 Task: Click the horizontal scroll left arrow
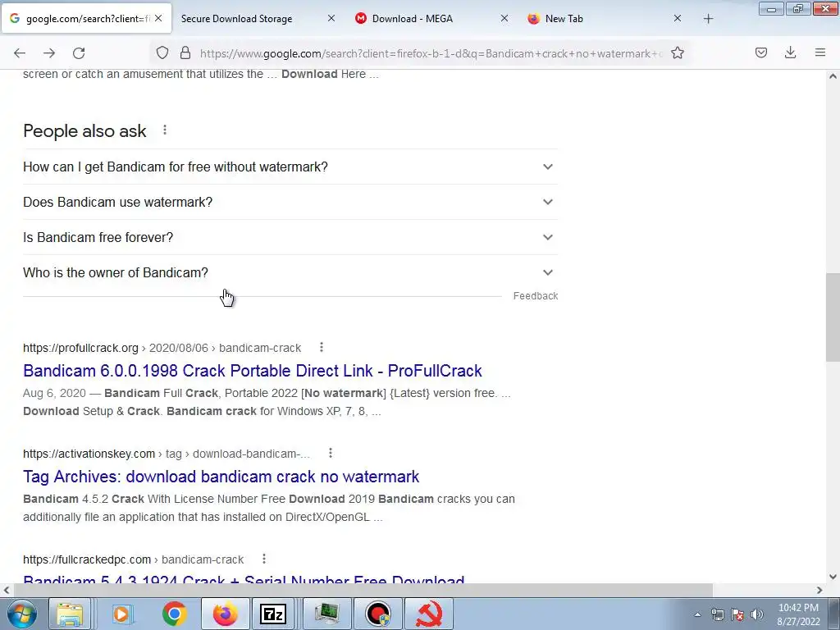[7, 590]
